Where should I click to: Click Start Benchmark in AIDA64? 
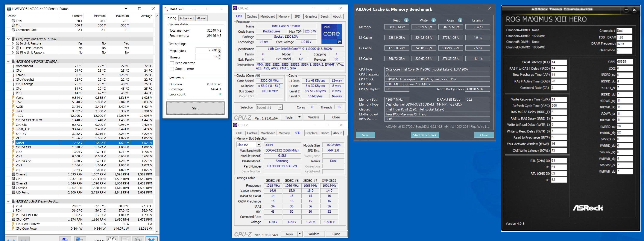(x=424, y=135)
